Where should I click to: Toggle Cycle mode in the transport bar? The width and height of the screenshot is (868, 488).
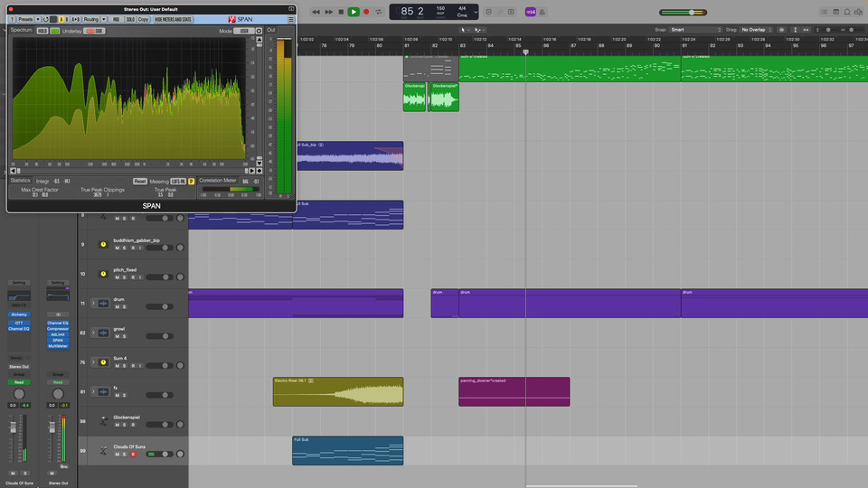[379, 12]
